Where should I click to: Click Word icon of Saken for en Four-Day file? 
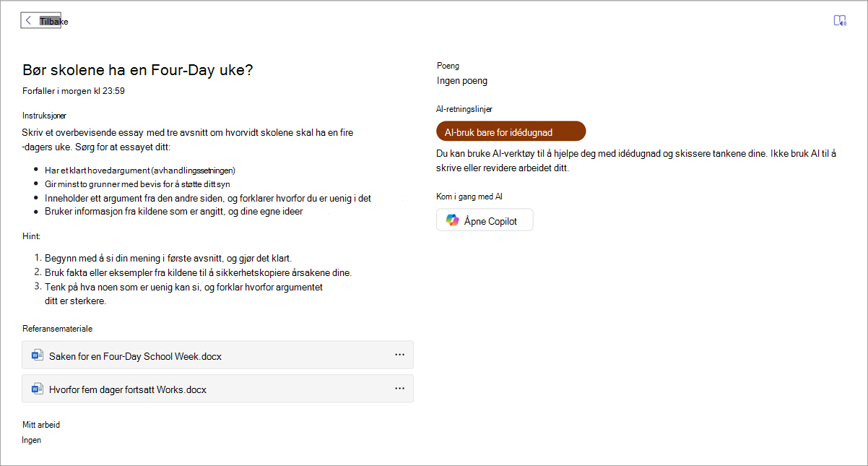point(38,355)
